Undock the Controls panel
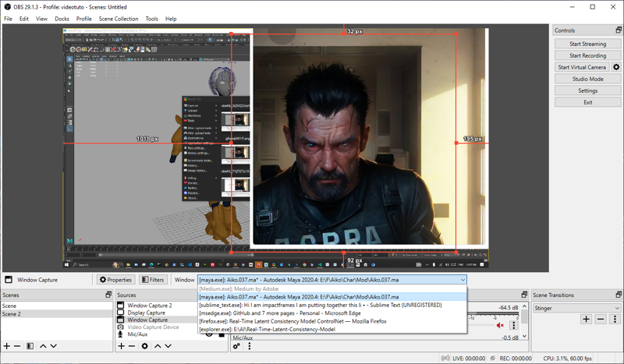The image size is (624, 364). 619,30
